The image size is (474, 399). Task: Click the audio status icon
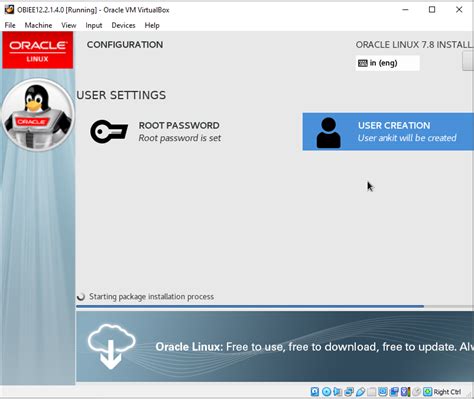coord(337,392)
